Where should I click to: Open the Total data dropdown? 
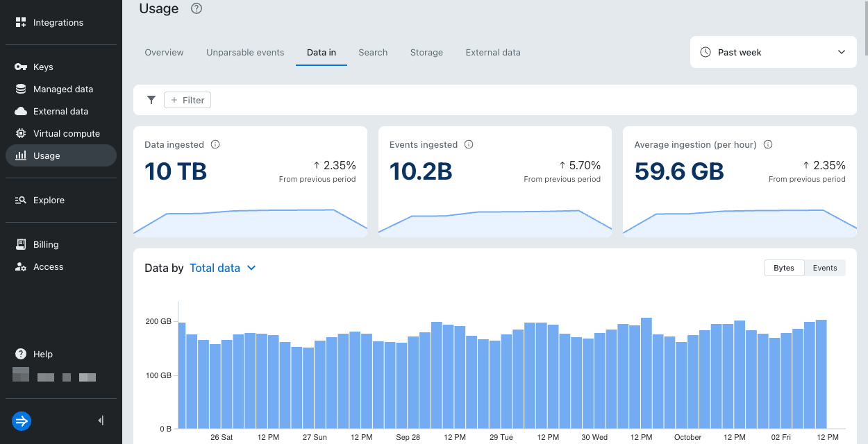pos(223,268)
